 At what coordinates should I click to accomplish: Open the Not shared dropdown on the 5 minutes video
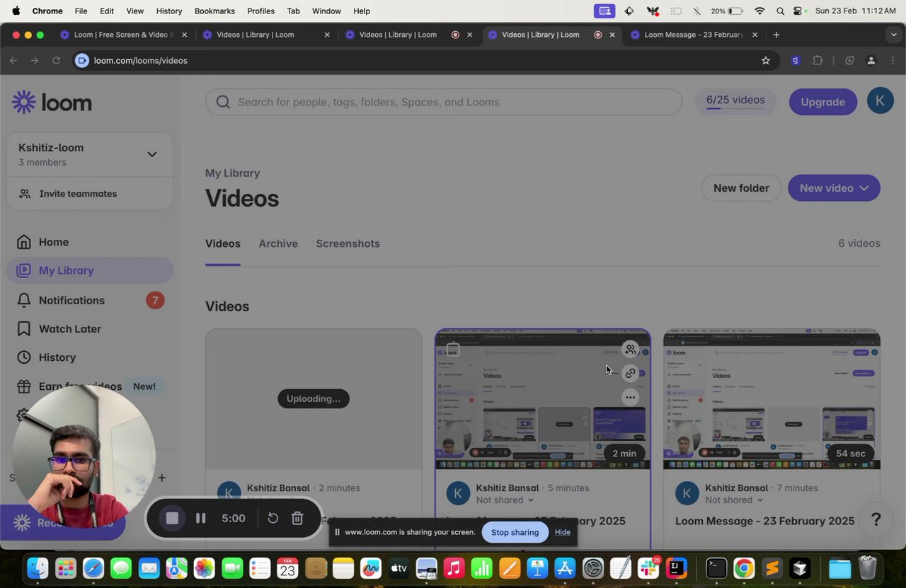(x=505, y=500)
